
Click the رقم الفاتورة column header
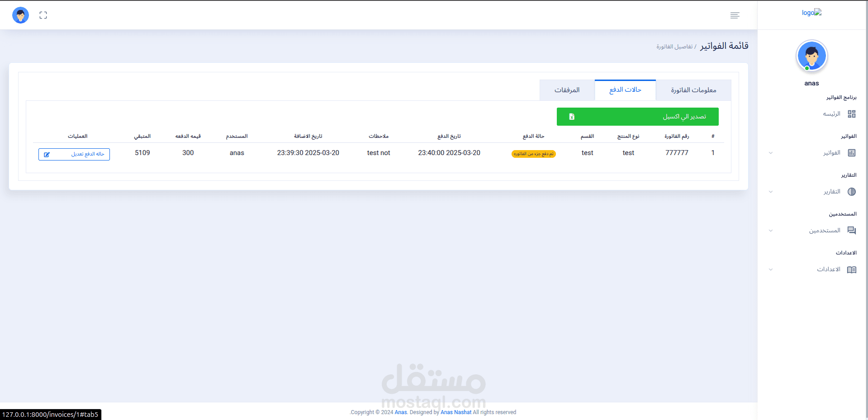(677, 136)
